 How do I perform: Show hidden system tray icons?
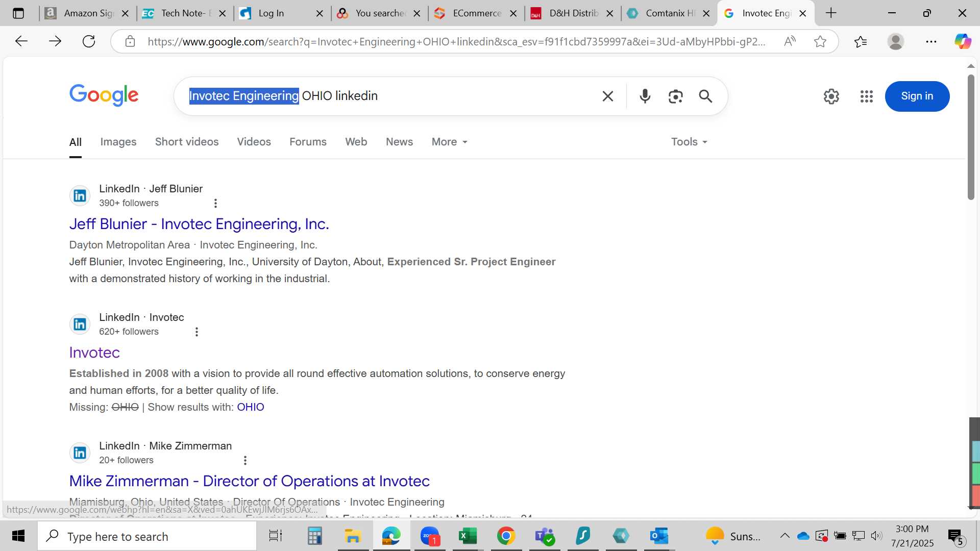[785, 536]
